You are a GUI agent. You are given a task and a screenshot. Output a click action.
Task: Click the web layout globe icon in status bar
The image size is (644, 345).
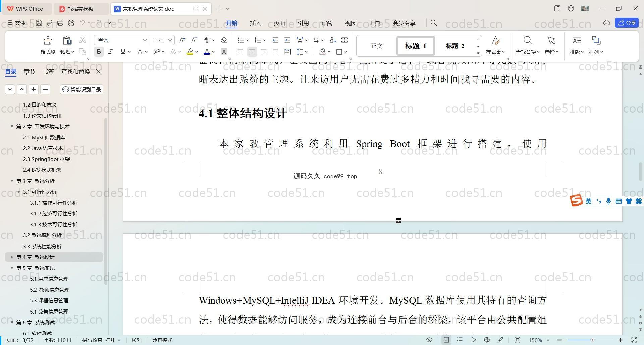click(487, 340)
